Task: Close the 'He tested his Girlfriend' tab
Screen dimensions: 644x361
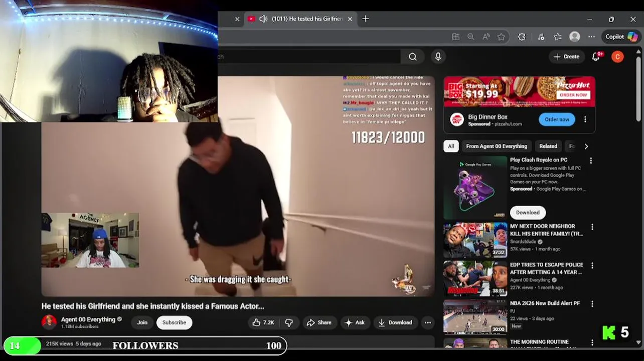Action: point(350,19)
